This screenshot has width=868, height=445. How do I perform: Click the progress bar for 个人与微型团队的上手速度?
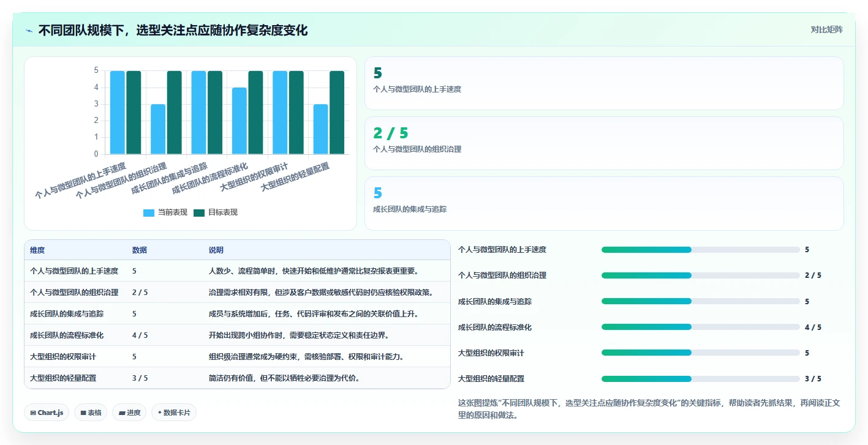point(701,250)
